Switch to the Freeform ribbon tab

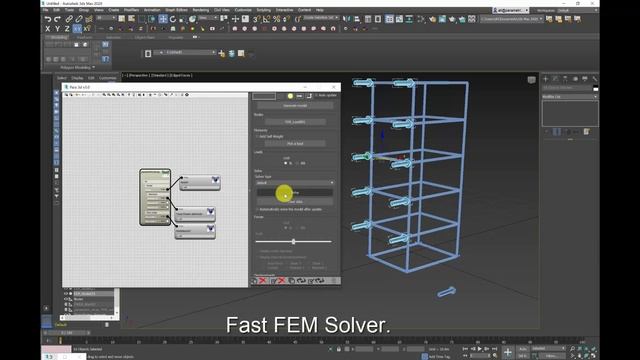(85, 37)
